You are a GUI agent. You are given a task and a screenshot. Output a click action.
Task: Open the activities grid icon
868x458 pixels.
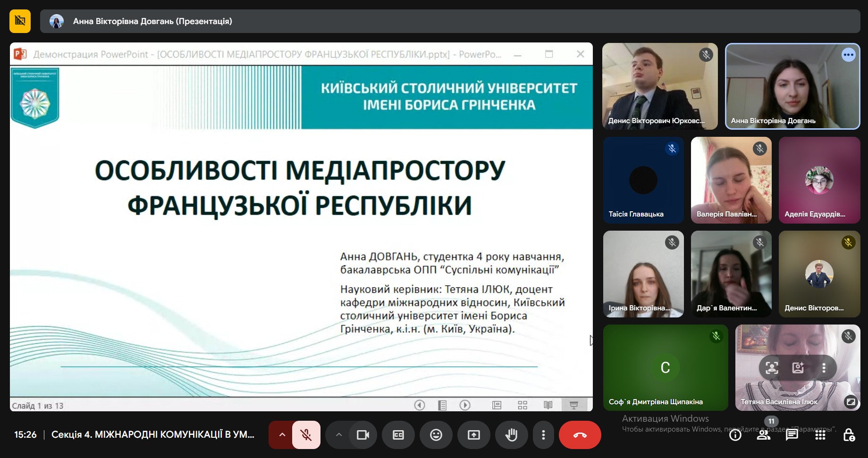click(820, 435)
